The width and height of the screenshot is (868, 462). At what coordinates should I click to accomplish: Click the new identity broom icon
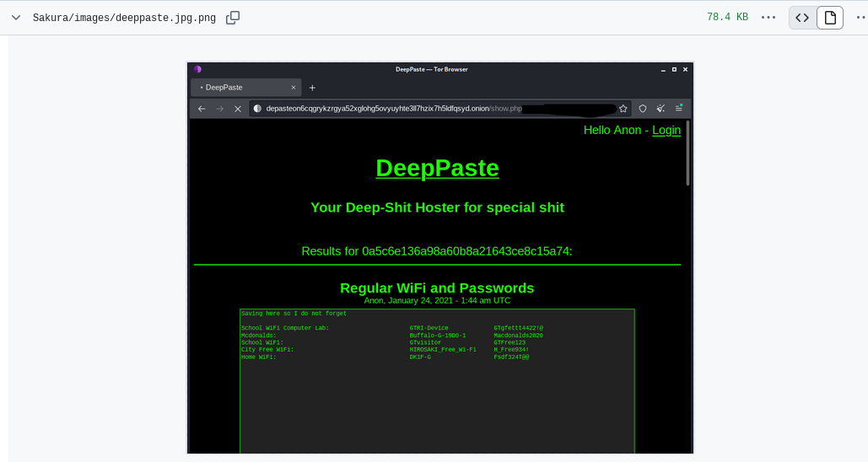(660, 109)
